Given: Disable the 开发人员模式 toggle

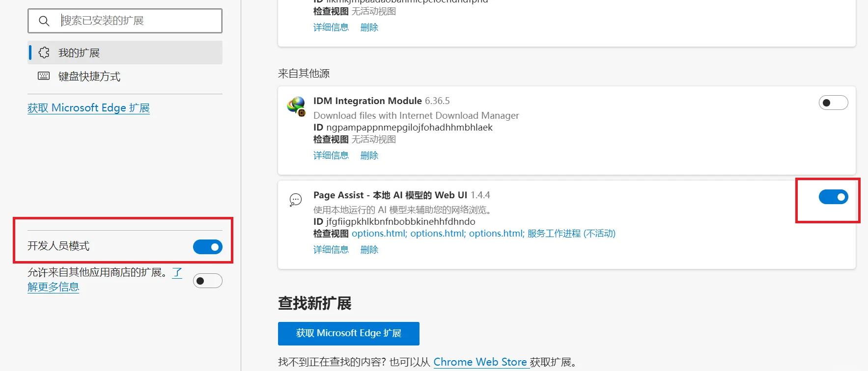Looking at the screenshot, I should tap(208, 247).
